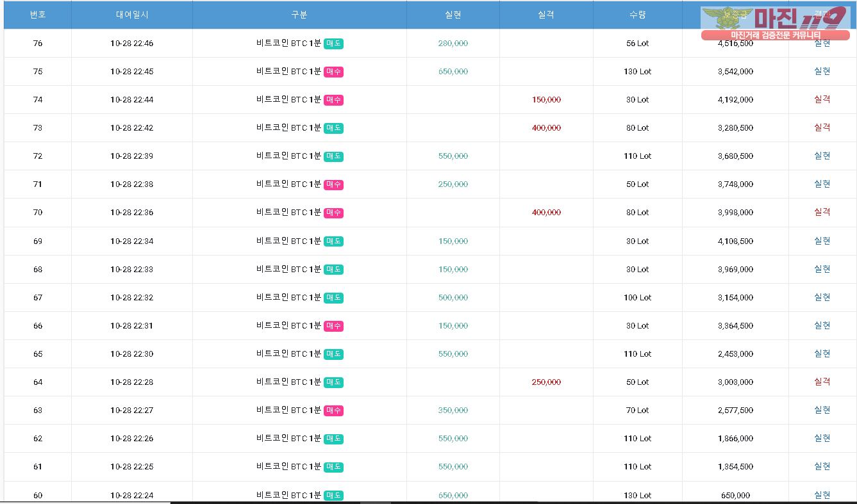Click the 매도 badge in row 73
The width and height of the screenshot is (857, 504).
coord(333,128)
